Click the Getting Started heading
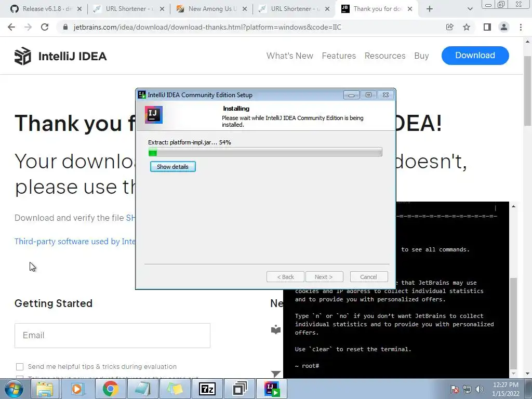The image size is (532, 399). pyautogui.click(x=54, y=303)
